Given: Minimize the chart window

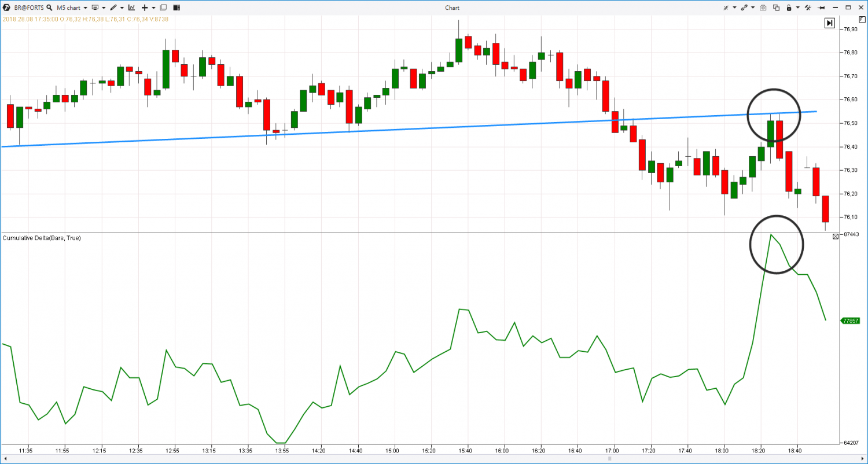Looking at the screenshot, I should [835, 8].
